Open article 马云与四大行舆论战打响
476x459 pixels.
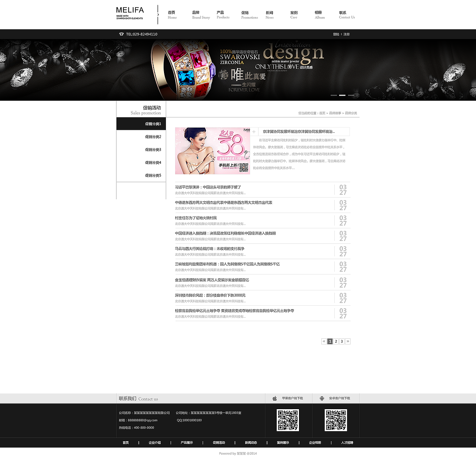[x=210, y=249]
